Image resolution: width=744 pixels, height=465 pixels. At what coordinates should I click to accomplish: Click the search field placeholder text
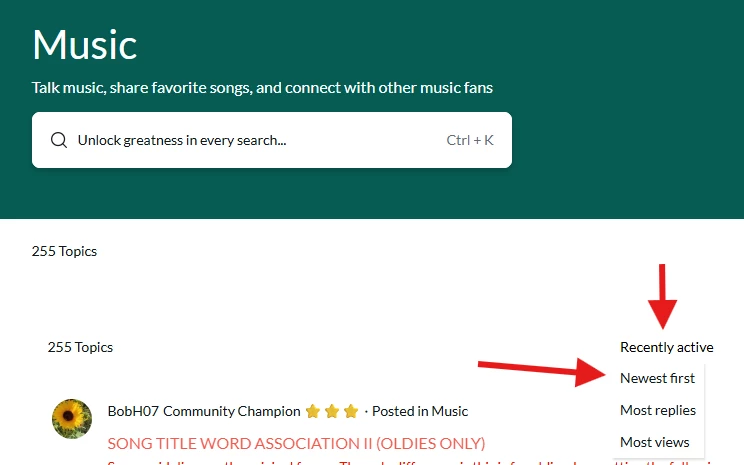click(182, 140)
